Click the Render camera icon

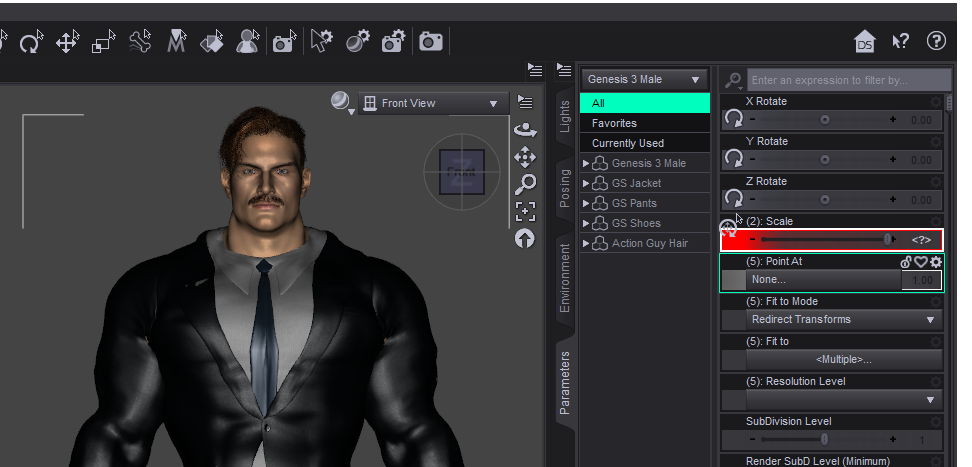click(431, 41)
